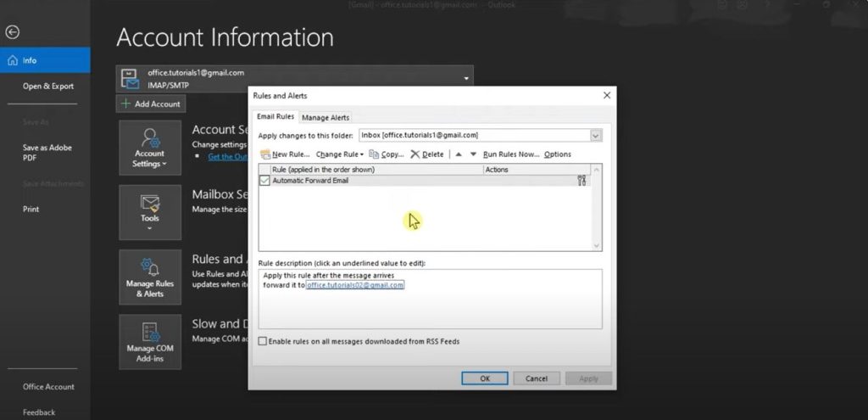Close the Rules and Alerts dialog

[x=607, y=95]
